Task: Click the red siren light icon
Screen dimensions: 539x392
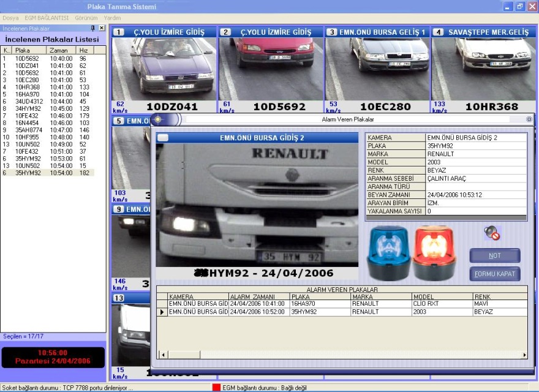Action: pos(434,253)
